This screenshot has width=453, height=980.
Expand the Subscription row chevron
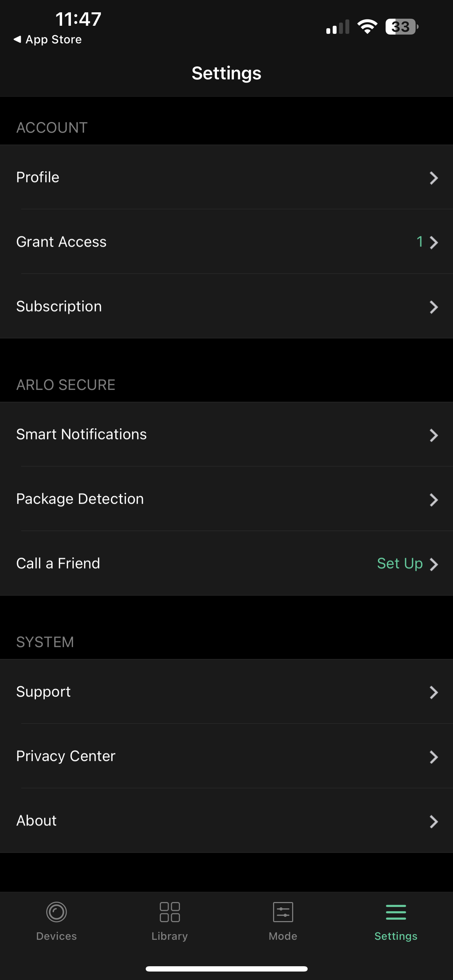pyautogui.click(x=434, y=307)
